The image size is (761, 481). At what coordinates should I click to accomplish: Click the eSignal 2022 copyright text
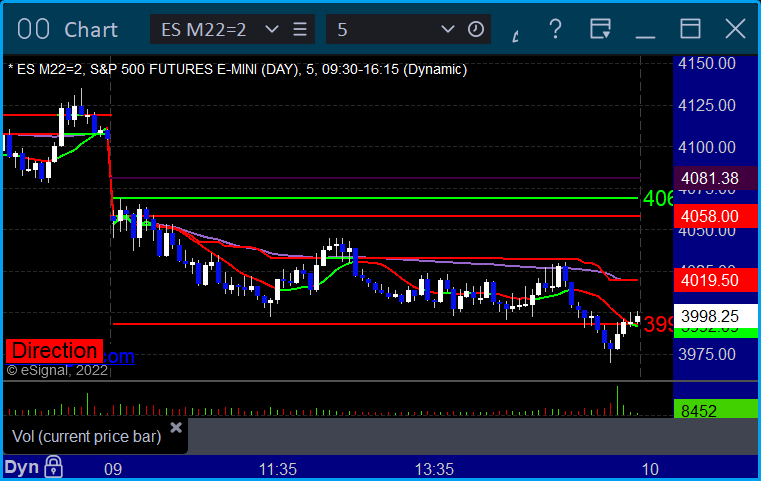click(57, 371)
